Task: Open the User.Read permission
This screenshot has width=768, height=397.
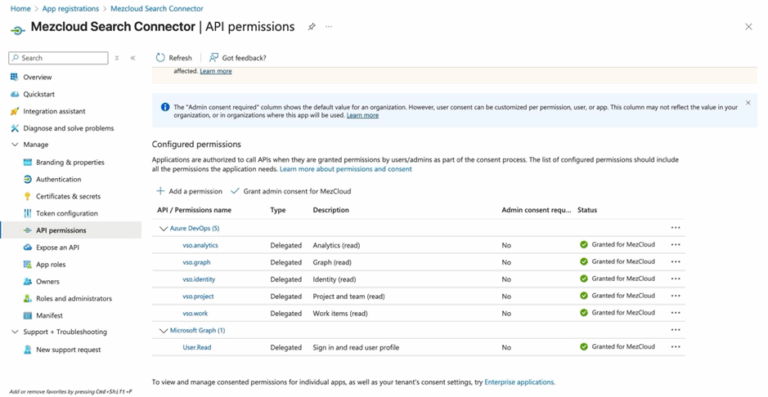Action: (197, 348)
